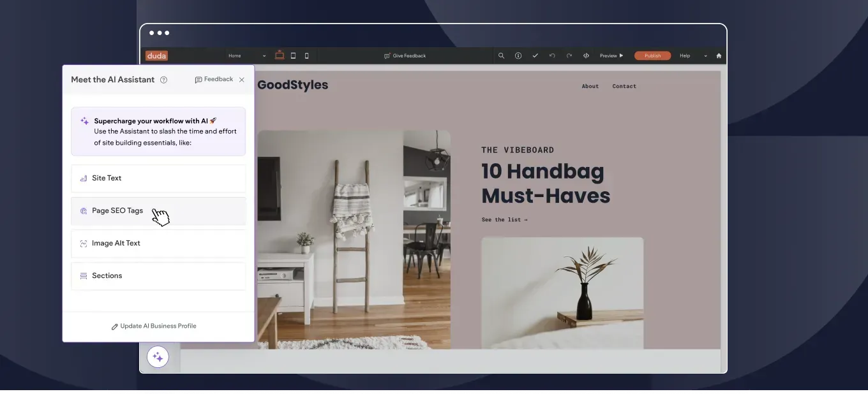Click the Duda logo in the toolbar
Viewport: 868px width, 394px height.
tap(156, 55)
